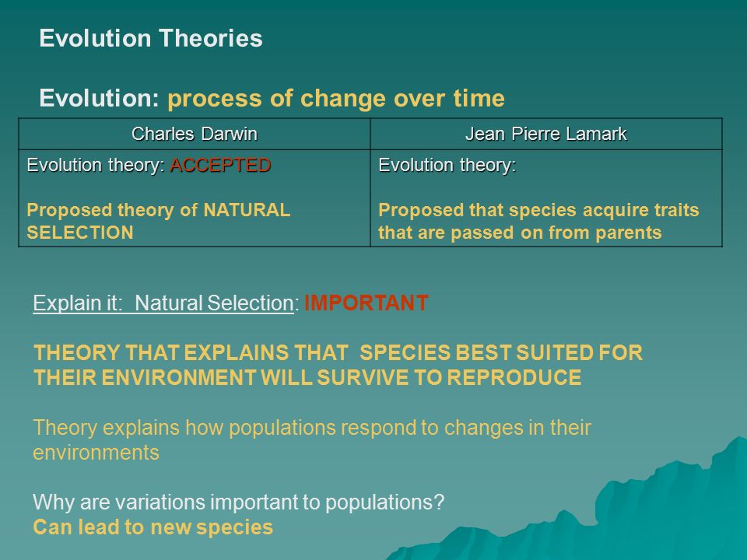Click 'Why are variations important to populations?' question

pyautogui.click(x=238, y=502)
